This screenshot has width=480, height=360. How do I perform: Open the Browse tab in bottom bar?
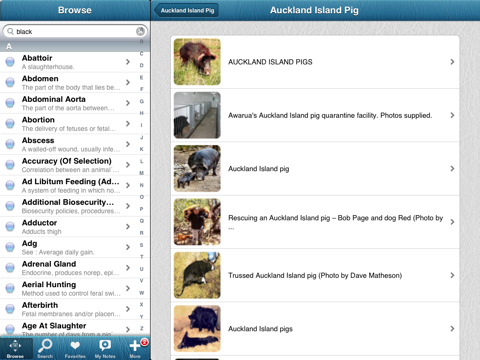[x=16, y=349]
